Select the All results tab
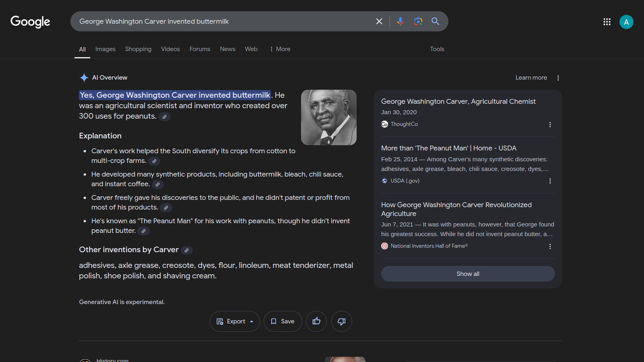Screen dimensions: 644x362 pyautogui.click(x=82, y=49)
